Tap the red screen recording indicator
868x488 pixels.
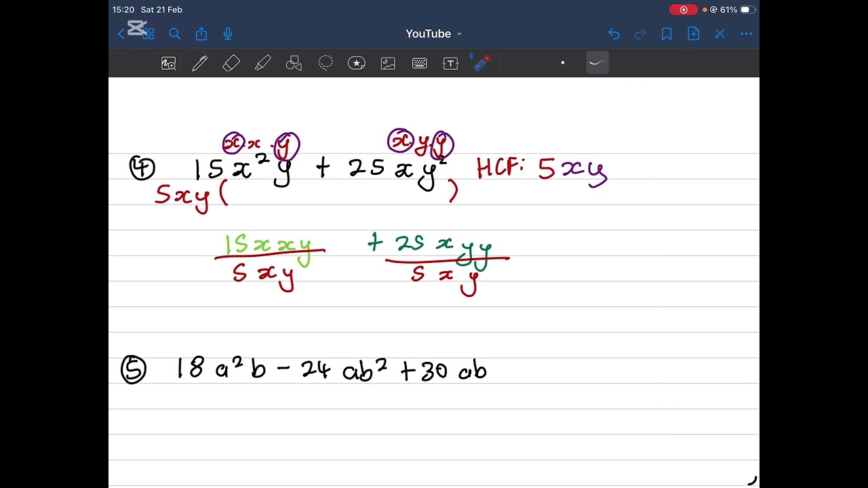point(684,9)
